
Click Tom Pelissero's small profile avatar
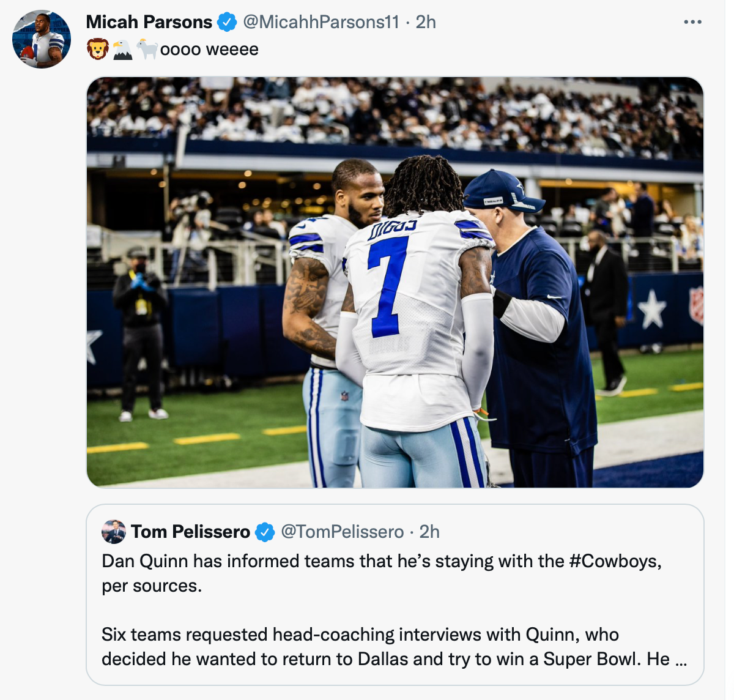[x=114, y=532]
